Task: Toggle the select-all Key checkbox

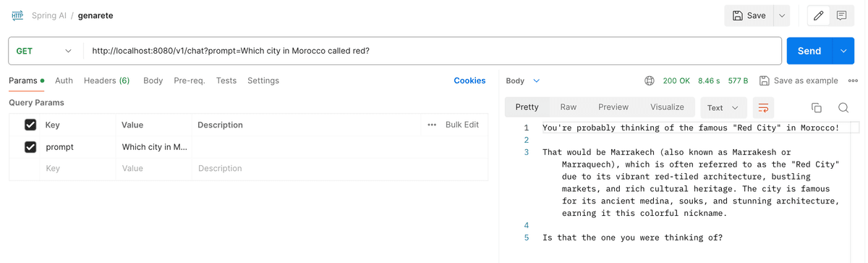Action: tap(30, 125)
